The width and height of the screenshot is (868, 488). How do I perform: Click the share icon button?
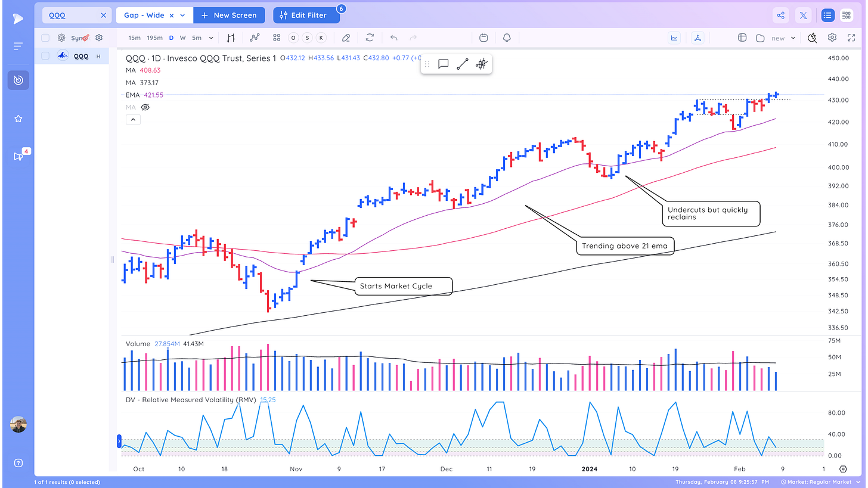point(781,15)
